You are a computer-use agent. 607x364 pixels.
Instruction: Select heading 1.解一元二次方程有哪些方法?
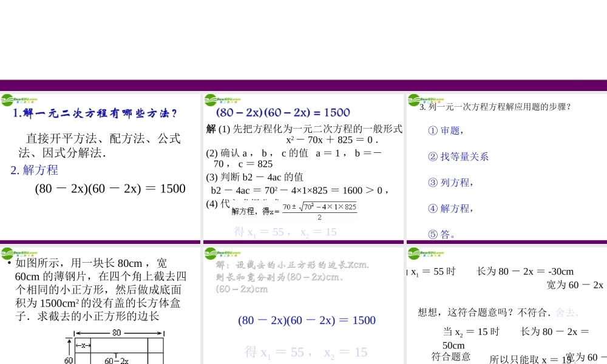tap(95, 113)
